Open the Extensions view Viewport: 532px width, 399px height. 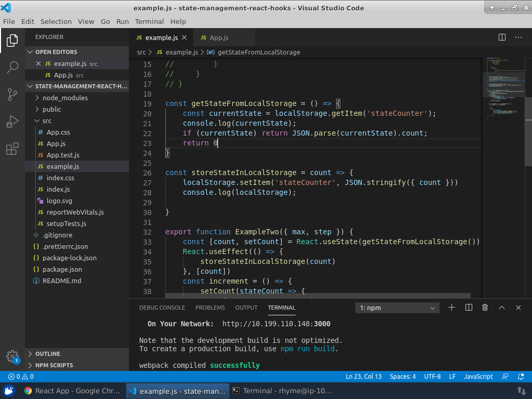click(12, 150)
